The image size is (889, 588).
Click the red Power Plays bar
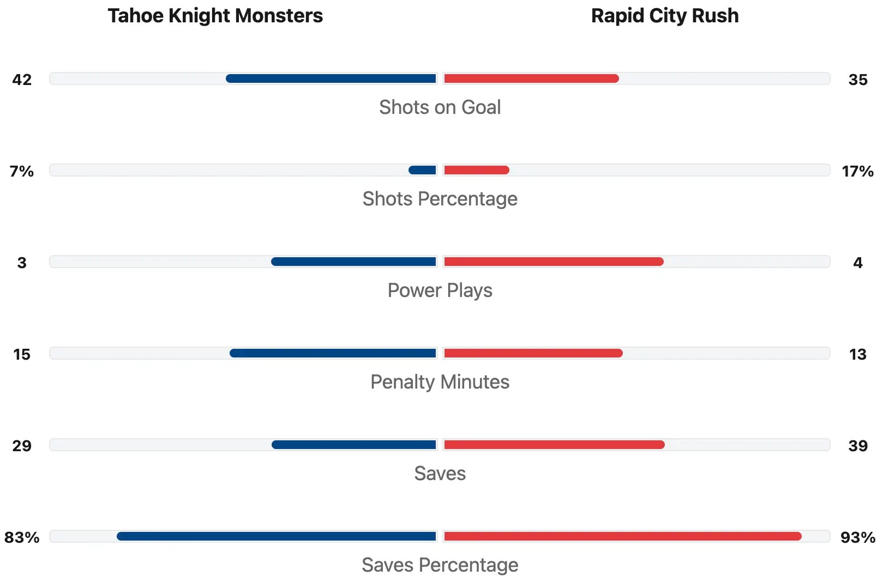coord(554,262)
